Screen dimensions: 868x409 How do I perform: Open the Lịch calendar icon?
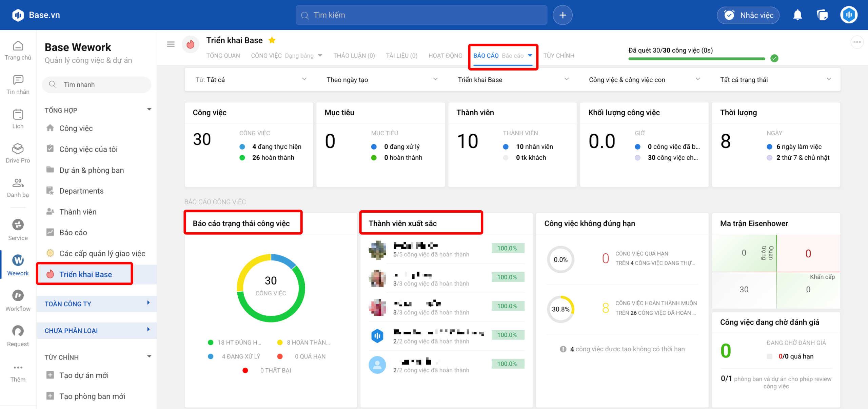click(18, 118)
